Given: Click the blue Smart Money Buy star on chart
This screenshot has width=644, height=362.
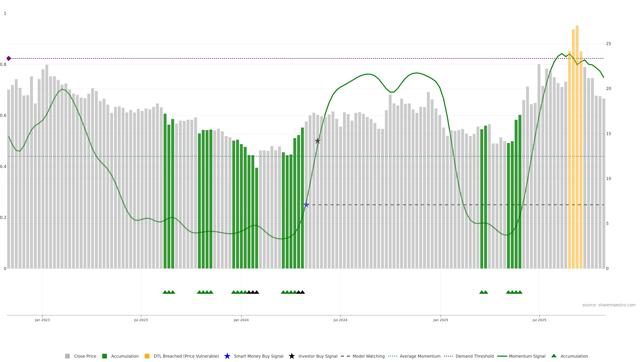Looking at the screenshot, I should (306, 205).
